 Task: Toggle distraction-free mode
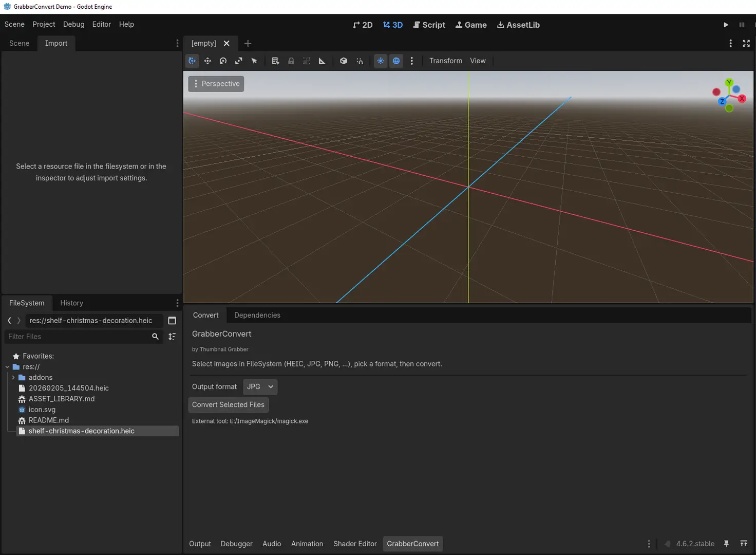pos(746,43)
